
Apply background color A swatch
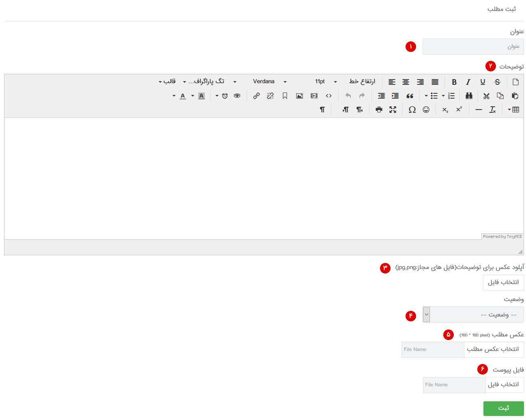coord(202,96)
